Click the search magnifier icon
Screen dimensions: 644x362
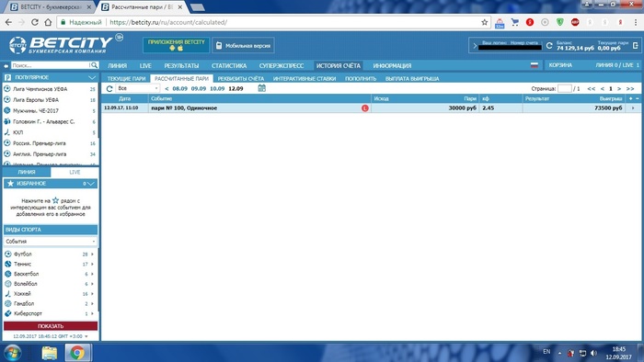tap(94, 65)
